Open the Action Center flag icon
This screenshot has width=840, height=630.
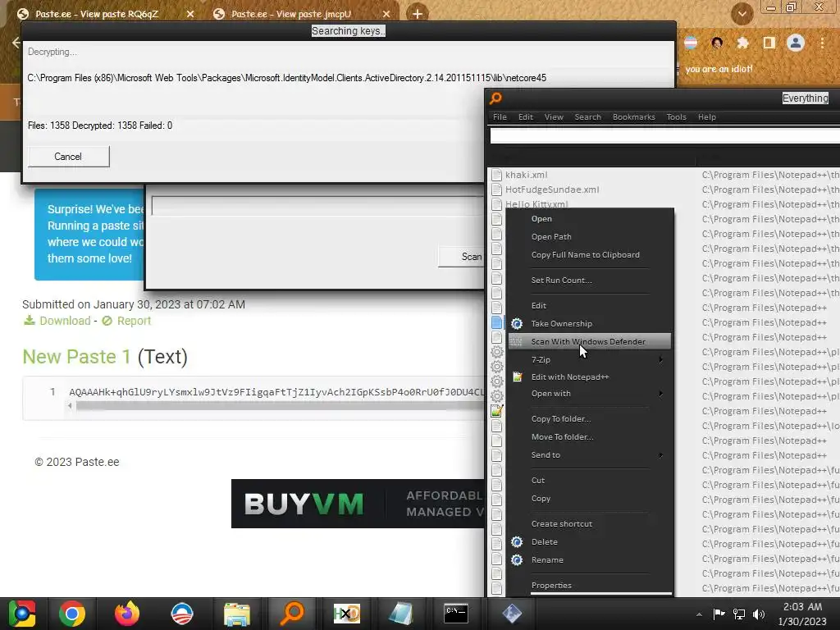coord(719,614)
